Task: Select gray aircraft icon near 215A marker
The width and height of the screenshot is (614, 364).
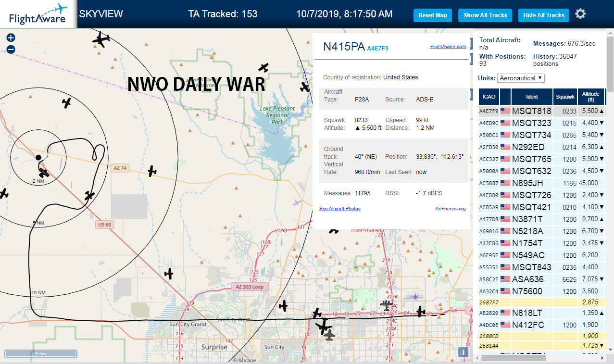Action: tap(386, 305)
